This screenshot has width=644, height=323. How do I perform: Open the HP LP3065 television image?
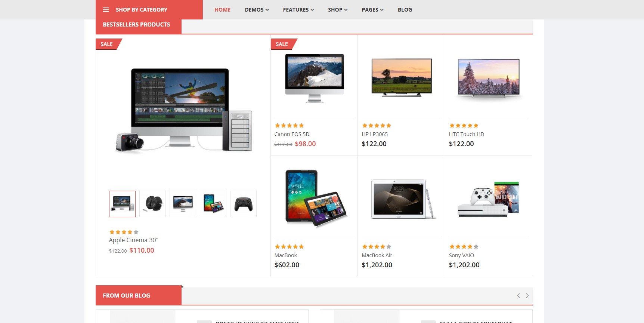402,77
